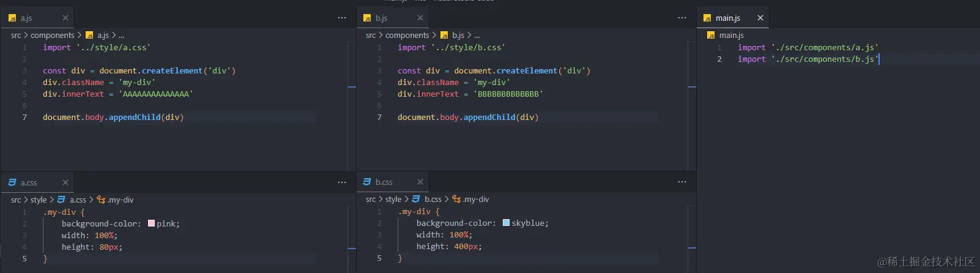Click './src/components/b.js' import path in main.js

click(x=825, y=59)
